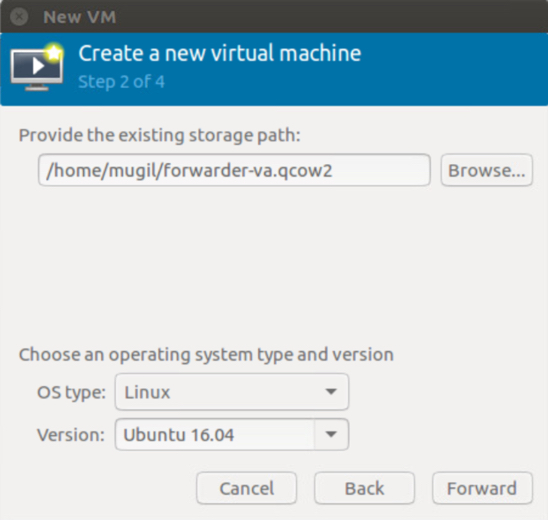Close the New VM dialog window
The height and width of the screenshot is (520, 548).
point(19,17)
